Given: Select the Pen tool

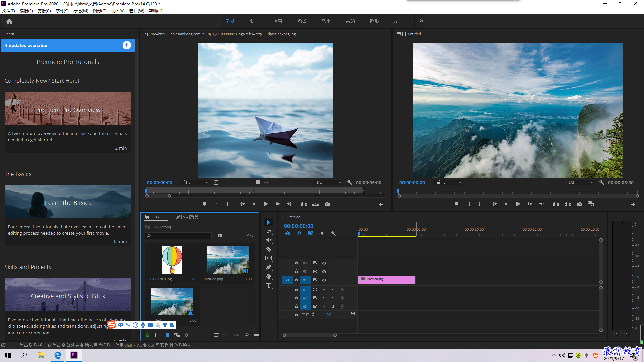Looking at the screenshot, I should point(269,267).
